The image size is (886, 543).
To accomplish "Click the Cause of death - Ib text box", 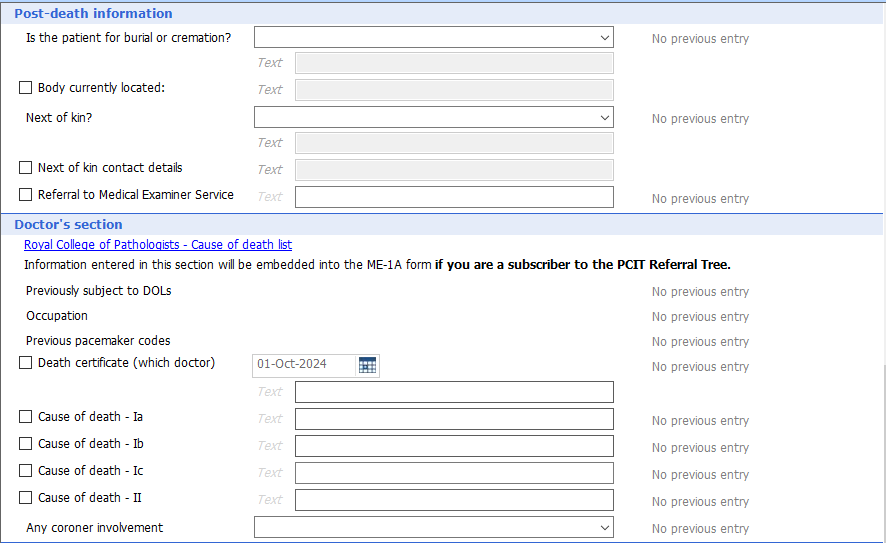I will [454, 446].
